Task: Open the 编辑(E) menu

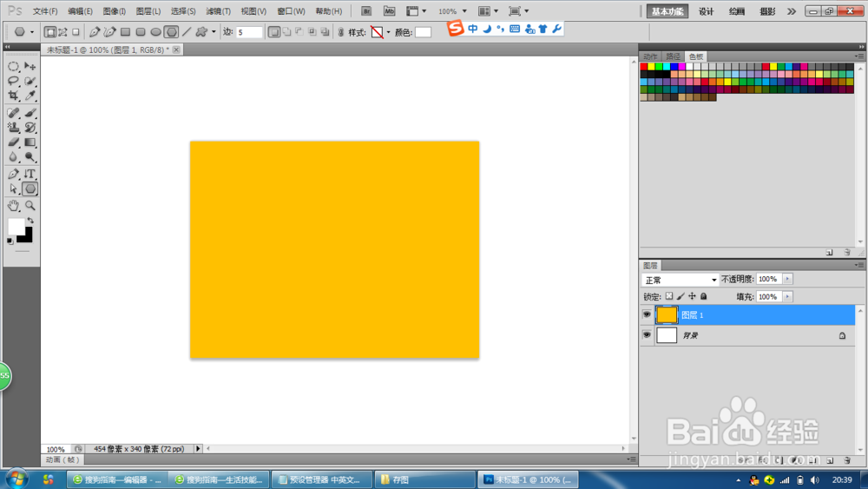Action: pos(80,11)
